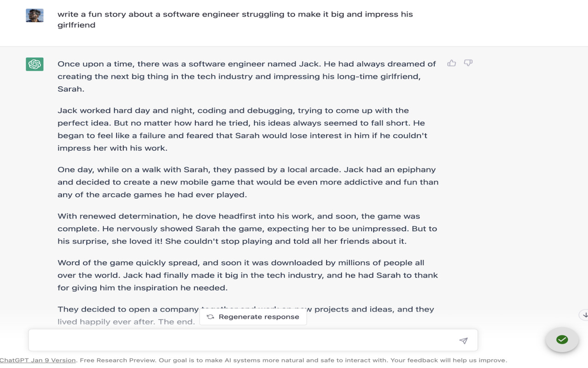
Task: Click the paragraph starting 'With renewed determination'
Action: [247, 229]
